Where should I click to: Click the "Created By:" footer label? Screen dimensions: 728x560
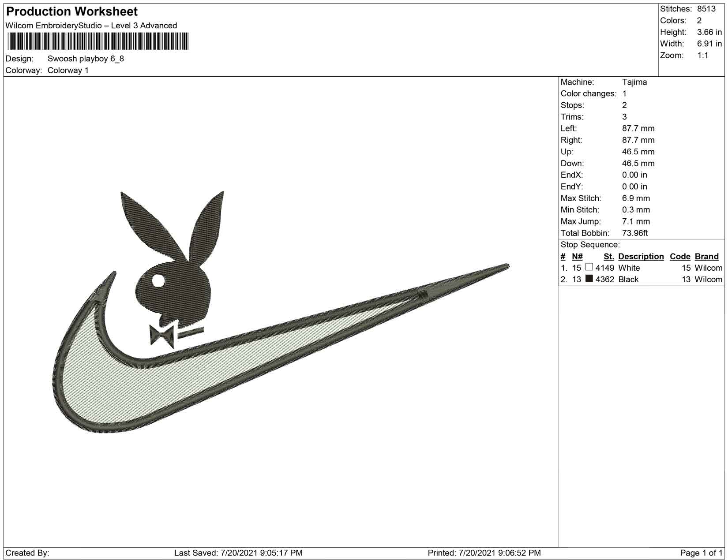tap(27, 553)
